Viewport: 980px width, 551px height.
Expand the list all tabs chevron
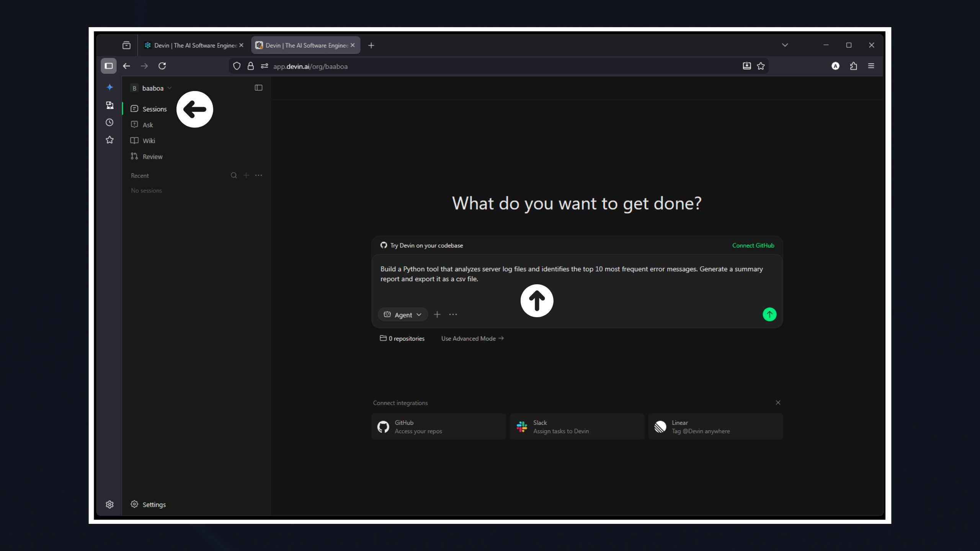[x=785, y=45]
